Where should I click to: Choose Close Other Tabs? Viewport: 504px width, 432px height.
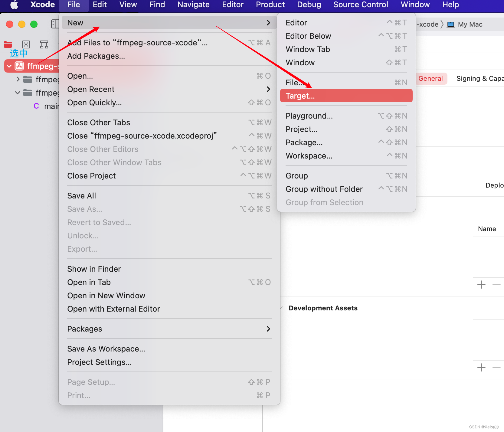(x=169, y=123)
